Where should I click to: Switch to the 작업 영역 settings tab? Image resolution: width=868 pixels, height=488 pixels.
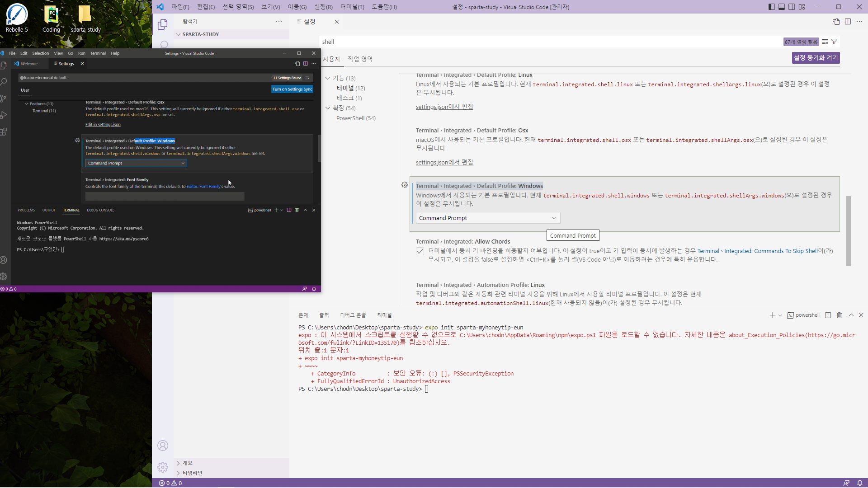coord(360,59)
